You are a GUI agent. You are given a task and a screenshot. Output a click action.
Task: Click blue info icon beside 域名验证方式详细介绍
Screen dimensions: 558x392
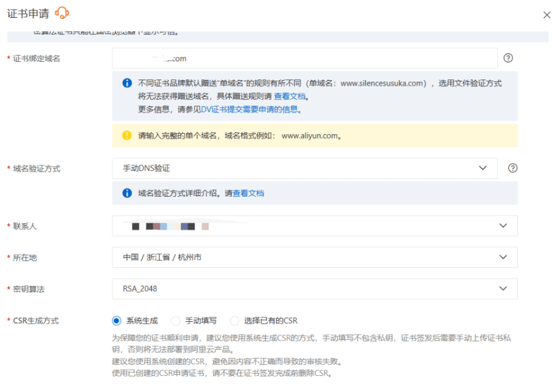(127, 193)
